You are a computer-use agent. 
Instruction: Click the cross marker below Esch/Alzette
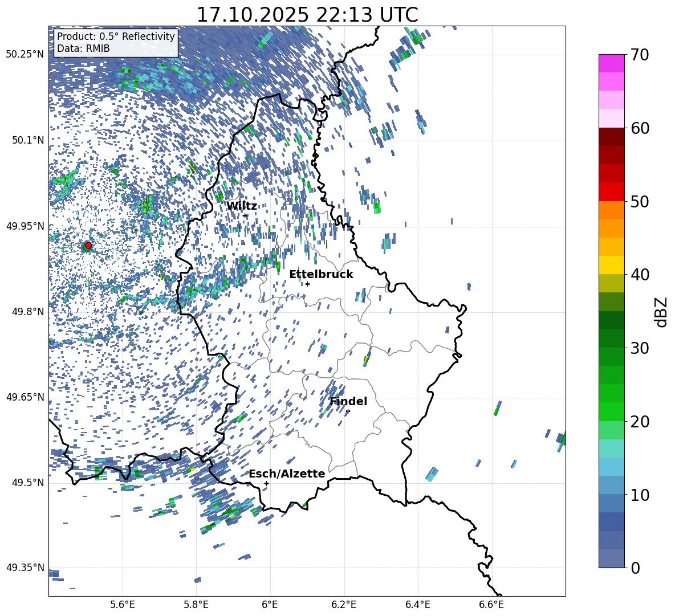click(x=266, y=483)
